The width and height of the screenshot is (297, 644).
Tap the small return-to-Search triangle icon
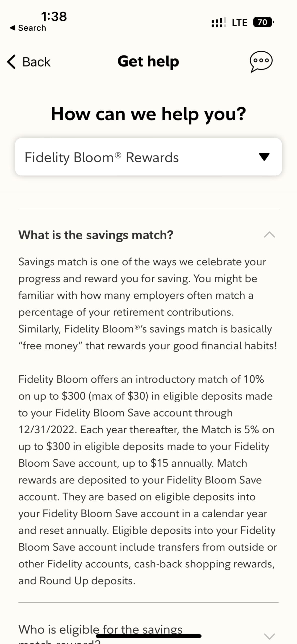[12, 28]
